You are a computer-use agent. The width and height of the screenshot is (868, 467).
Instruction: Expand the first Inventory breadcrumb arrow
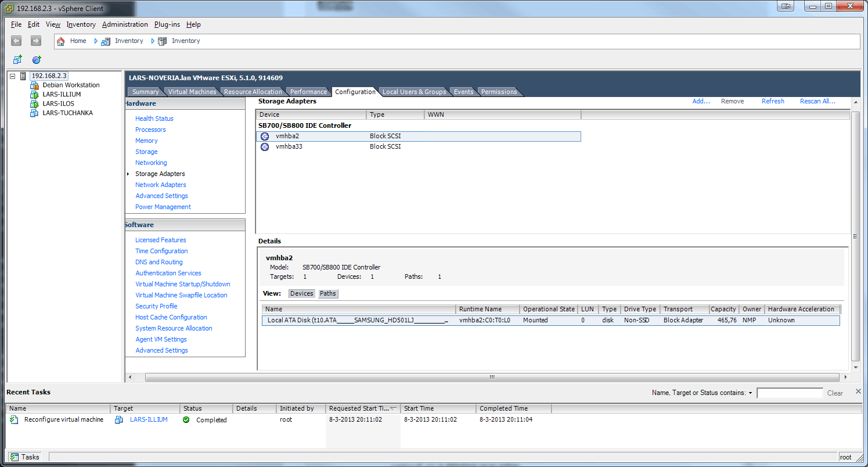pos(153,41)
